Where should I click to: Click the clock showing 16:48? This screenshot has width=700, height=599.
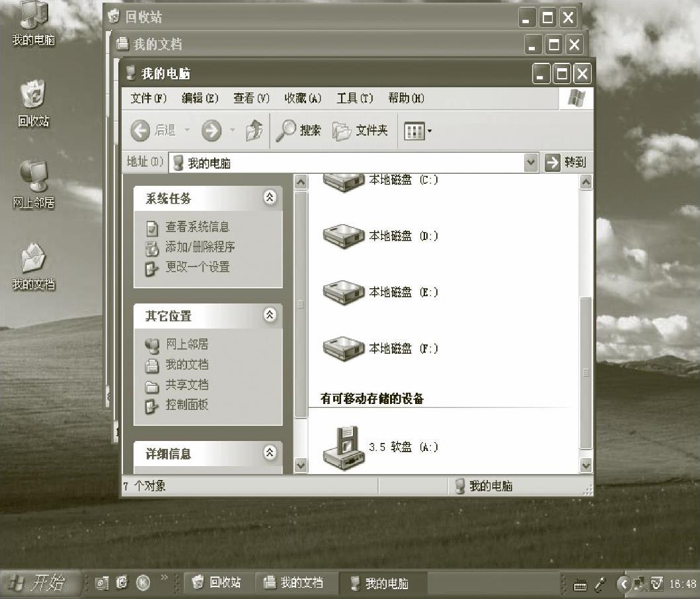pyautogui.click(x=683, y=583)
